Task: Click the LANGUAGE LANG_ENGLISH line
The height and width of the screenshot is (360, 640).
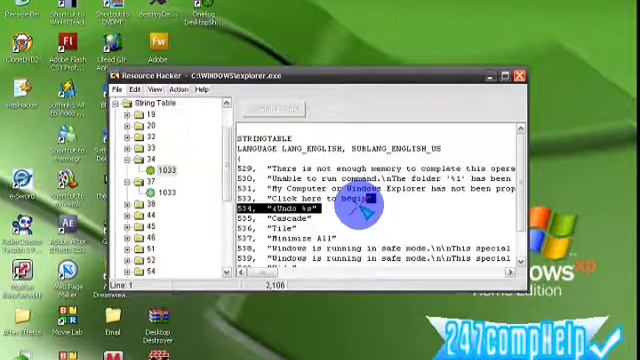Action: (339, 149)
